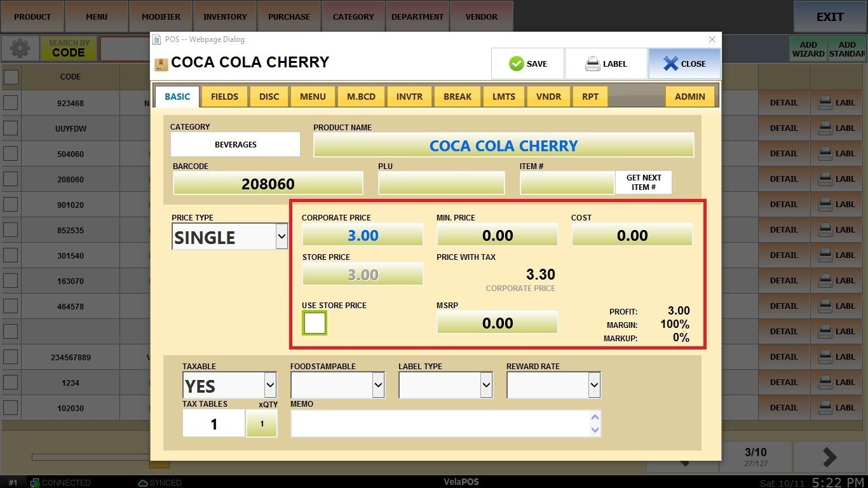Open INVENTORY in the top menu bar
The height and width of the screenshot is (488, 868).
click(x=225, y=17)
